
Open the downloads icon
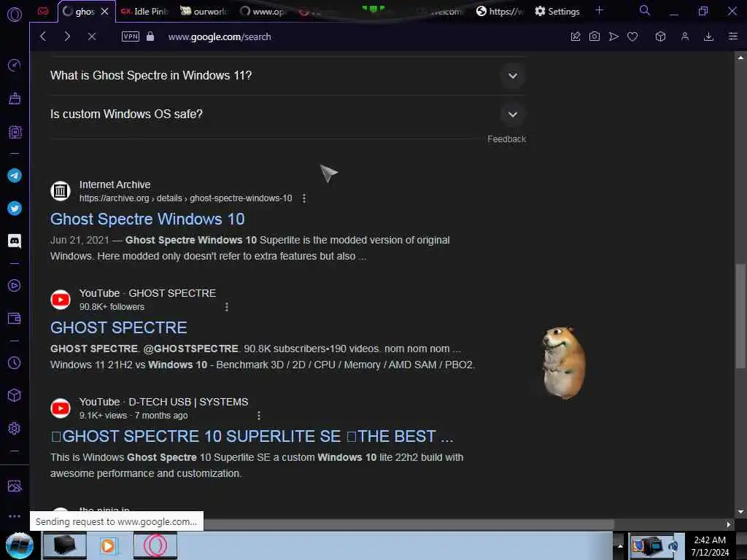point(709,36)
